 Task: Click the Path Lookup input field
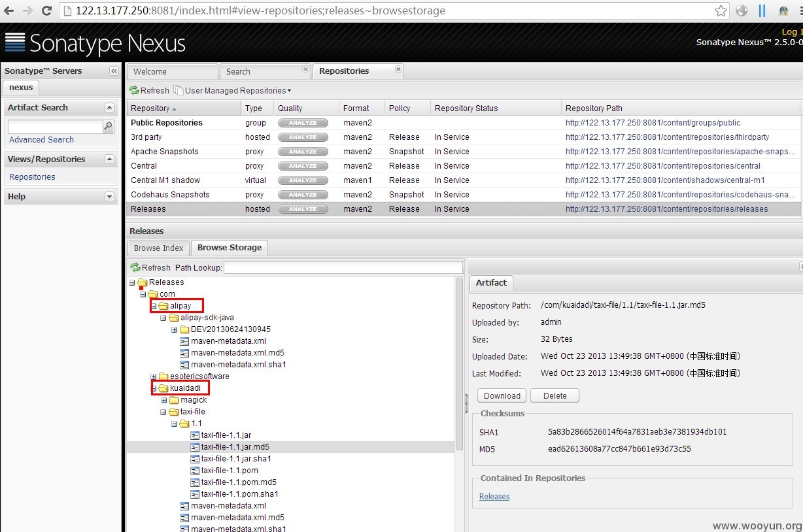[x=343, y=268]
